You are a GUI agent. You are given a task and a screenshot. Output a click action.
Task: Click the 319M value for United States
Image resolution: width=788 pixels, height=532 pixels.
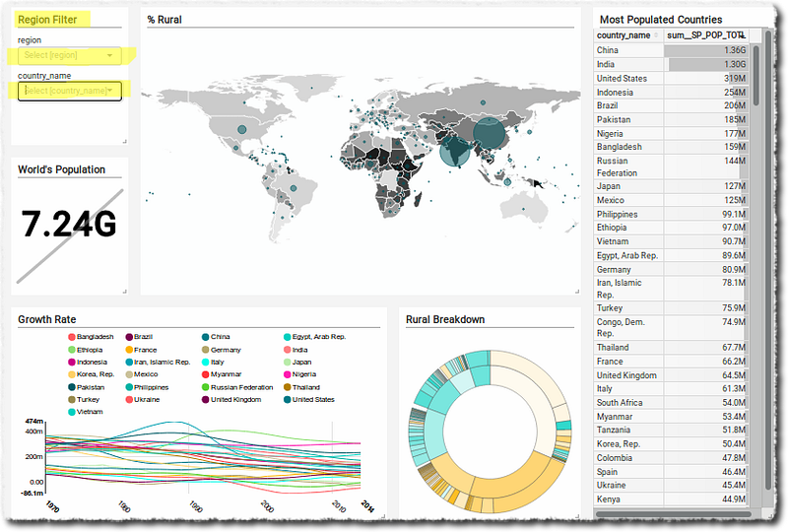pos(735,79)
